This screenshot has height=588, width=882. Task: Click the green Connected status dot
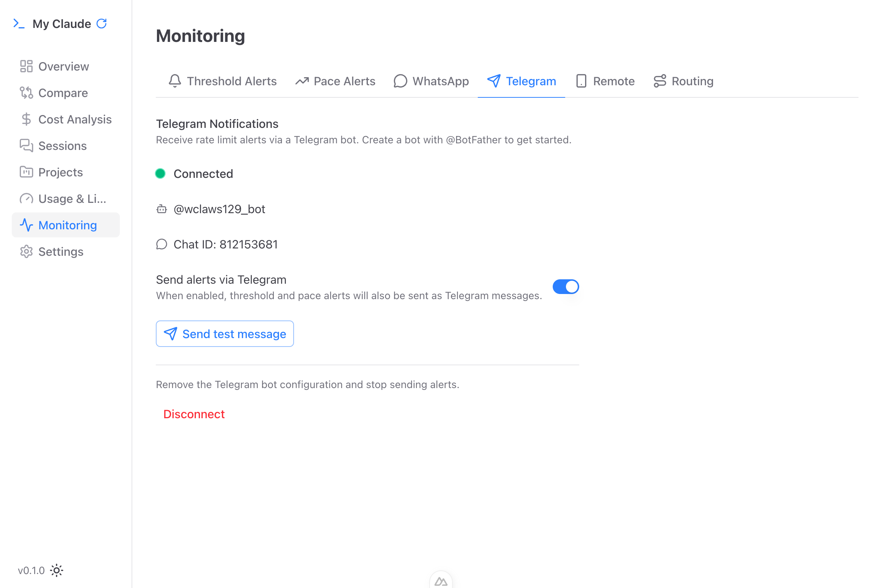click(160, 173)
